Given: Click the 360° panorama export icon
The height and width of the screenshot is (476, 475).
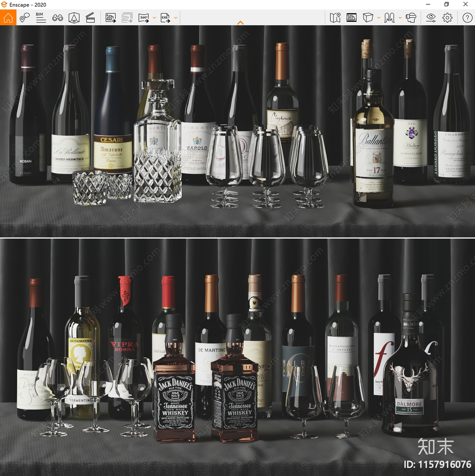Looking at the screenshot, I should click(144, 18).
